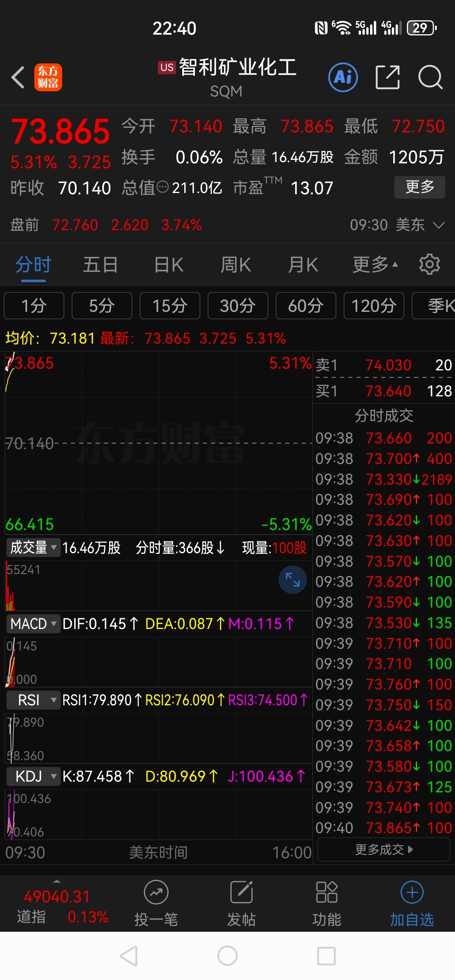The image size is (455, 980).
Task: Tap the 盘前 72.760 pre-market price
Action: pyautogui.click(x=75, y=225)
